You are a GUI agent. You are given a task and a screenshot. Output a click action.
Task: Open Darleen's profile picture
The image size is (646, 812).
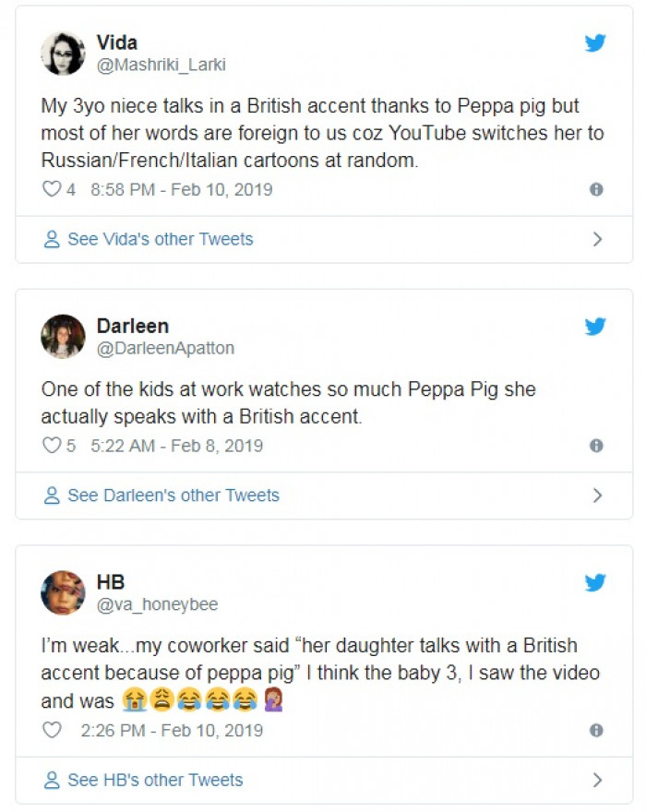pos(63,337)
